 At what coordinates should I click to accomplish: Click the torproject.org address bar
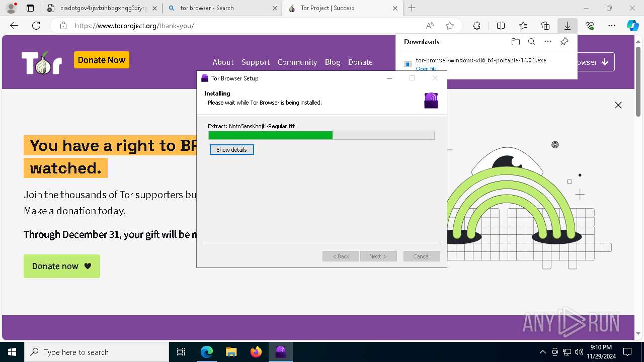coord(242,26)
